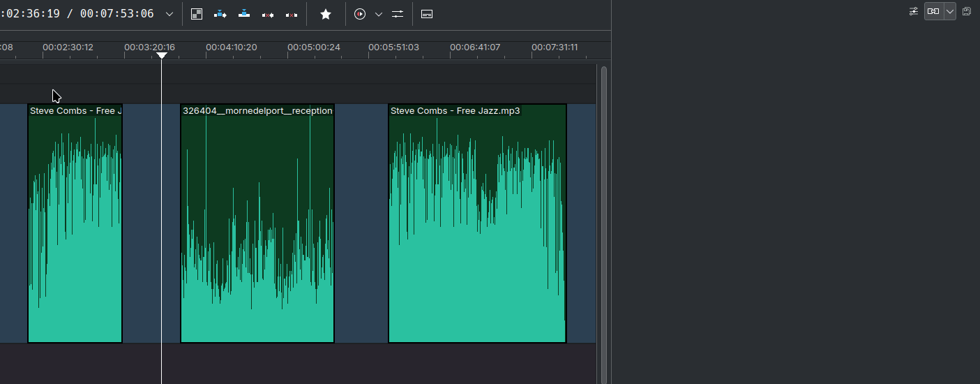Click the Insert Clip Zone icon
The width and height of the screenshot is (980, 384).
[x=220, y=14]
